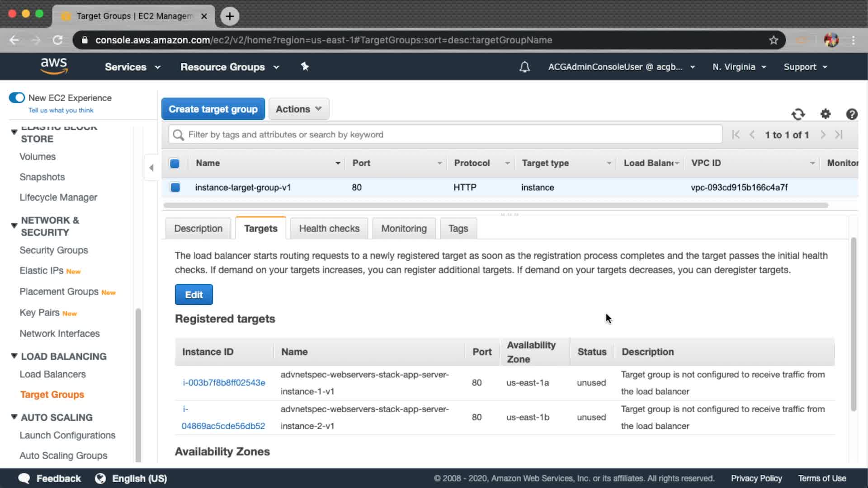Viewport: 868px width, 488px height.
Task: Open table preferences gear icon
Action: [x=826, y=114]
